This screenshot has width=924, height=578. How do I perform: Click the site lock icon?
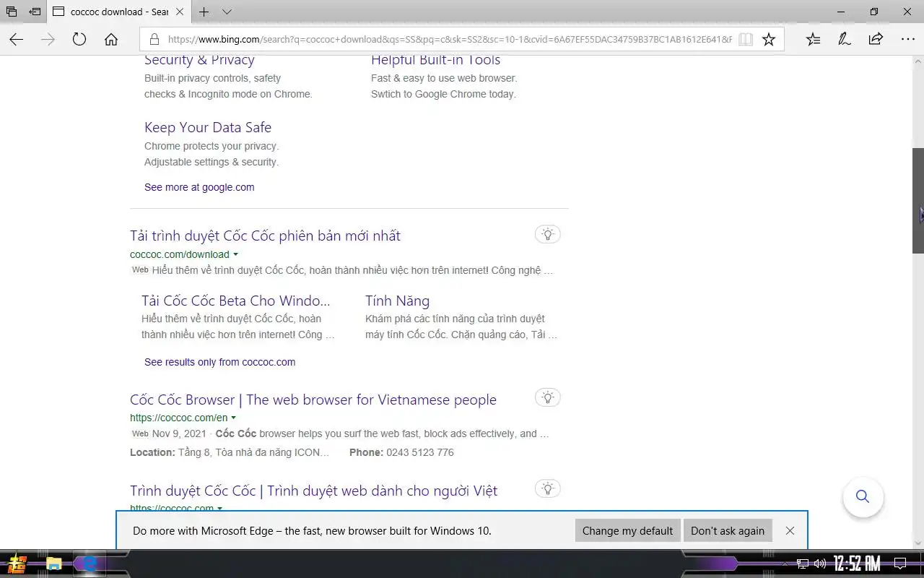(x=154, y=40)
